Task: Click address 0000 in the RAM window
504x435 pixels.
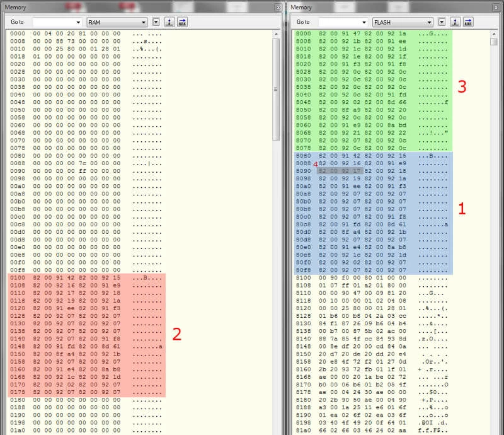Action: point(18,33)
